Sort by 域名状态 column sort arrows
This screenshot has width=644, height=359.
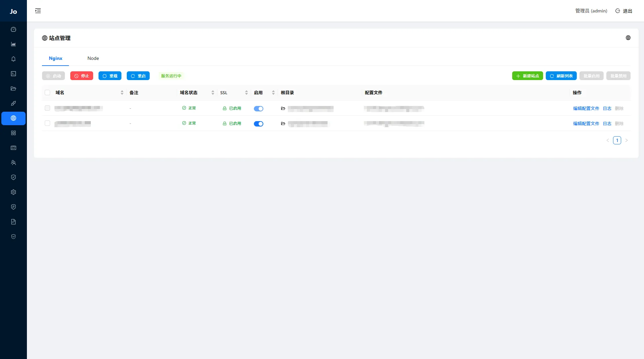pos(213,93)
